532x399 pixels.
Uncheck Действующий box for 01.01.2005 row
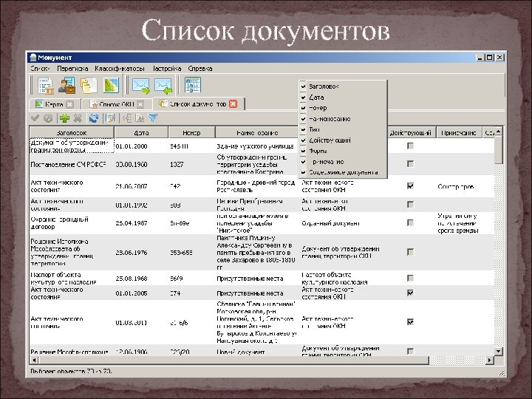(x=410, y=293)
